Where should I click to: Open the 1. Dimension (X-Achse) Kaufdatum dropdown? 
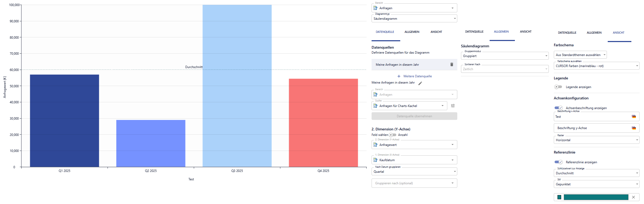pyautogui.click(x=414, y=160)
